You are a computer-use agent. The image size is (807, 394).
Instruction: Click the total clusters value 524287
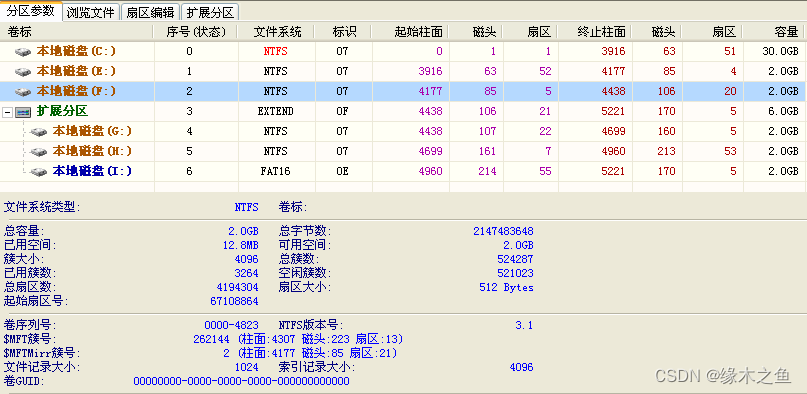click(x=515, y=259)
